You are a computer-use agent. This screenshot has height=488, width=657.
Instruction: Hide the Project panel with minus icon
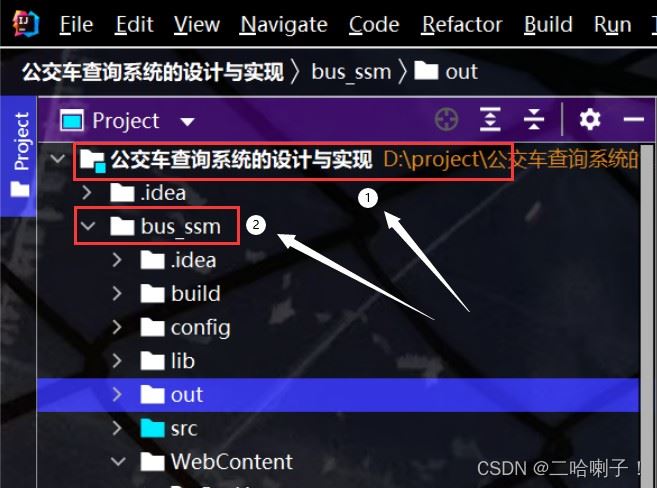coord(634,120)
